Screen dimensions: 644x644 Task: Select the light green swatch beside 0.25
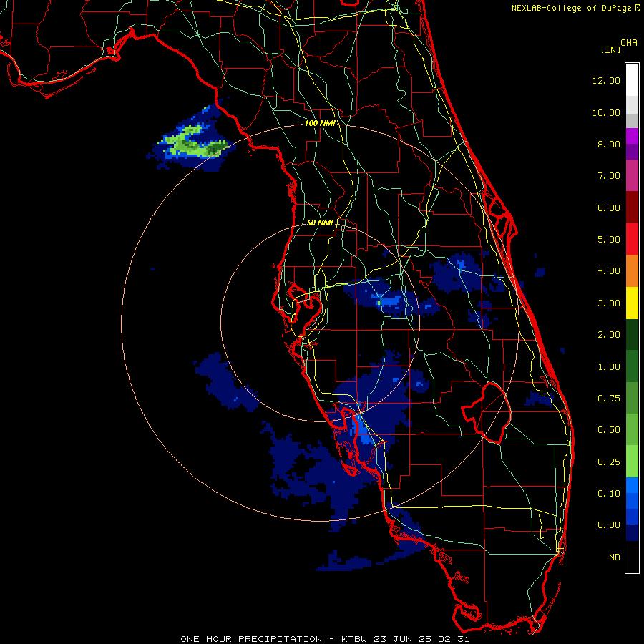(x=632, y=462)
